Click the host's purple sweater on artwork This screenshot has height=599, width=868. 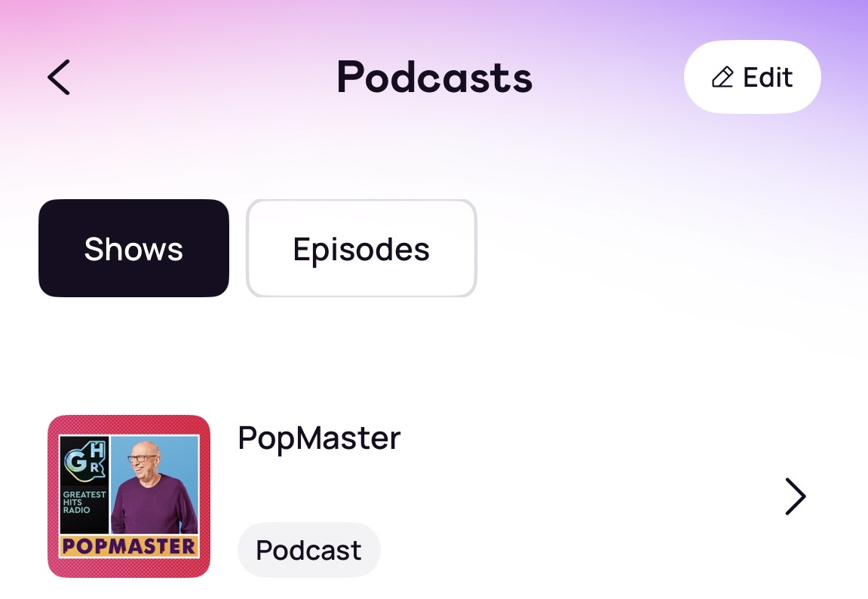[155, 505]
